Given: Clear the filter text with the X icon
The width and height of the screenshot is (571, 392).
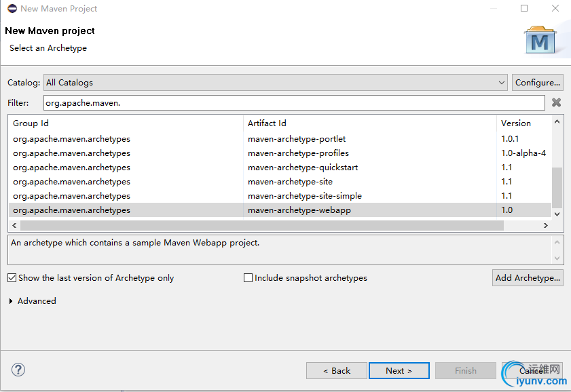Looking at the screenshot, I should 556,102.
